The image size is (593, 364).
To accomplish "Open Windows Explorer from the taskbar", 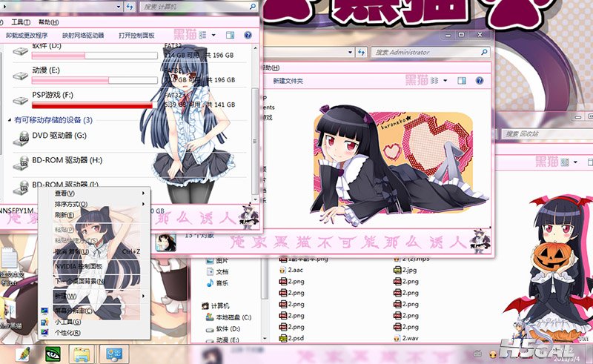I will coord(82,354).
